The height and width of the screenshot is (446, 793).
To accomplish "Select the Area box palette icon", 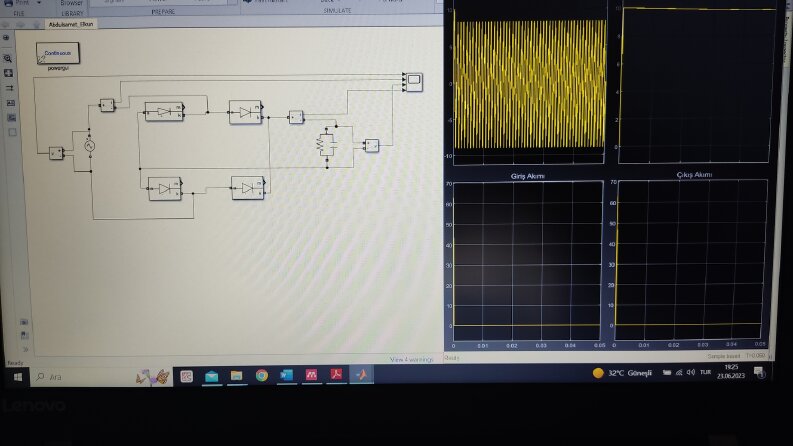I will pyautogui.click(x=13, y=132).
